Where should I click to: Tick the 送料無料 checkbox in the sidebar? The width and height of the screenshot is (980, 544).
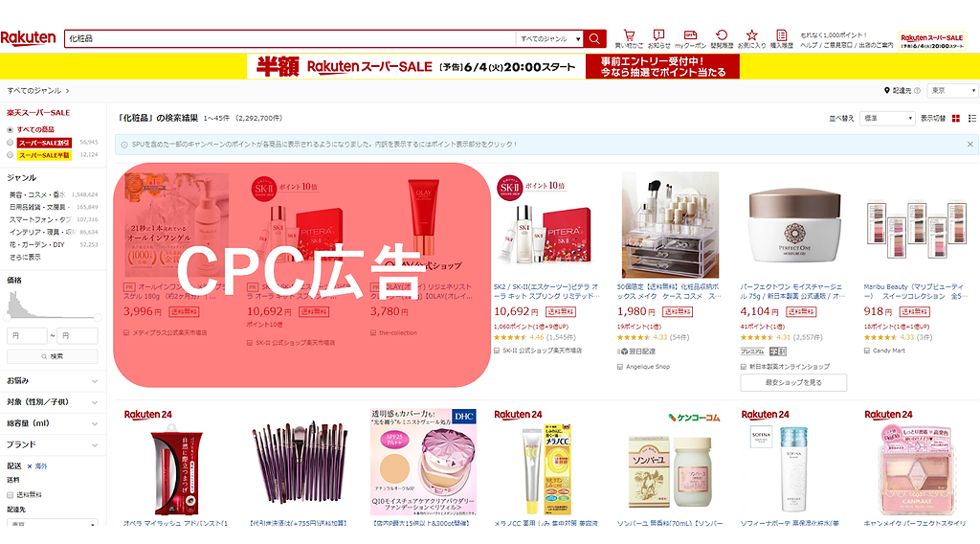coord(10,494)
